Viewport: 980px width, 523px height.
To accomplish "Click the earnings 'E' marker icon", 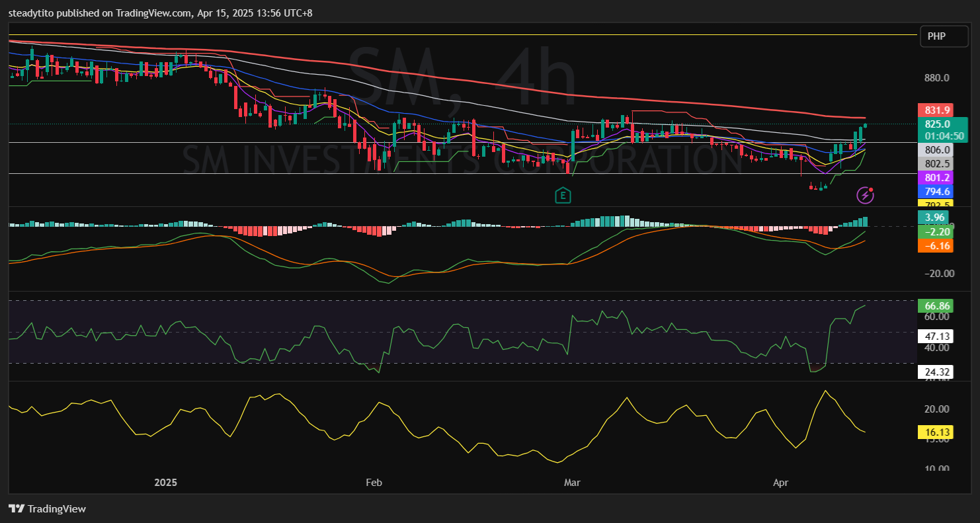I will click(x=563, y=195).
